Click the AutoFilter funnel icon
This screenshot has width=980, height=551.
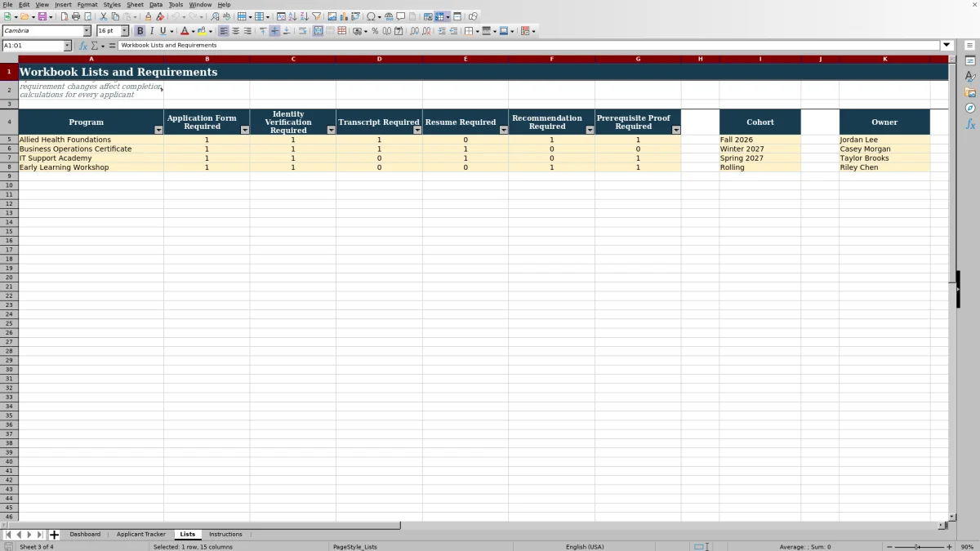pos(316,16)
